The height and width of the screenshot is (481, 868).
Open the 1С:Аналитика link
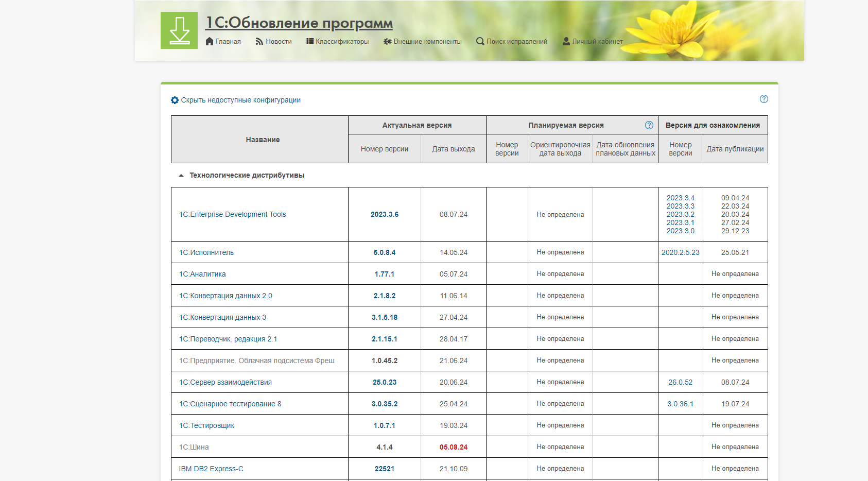[x=202, y=274]
